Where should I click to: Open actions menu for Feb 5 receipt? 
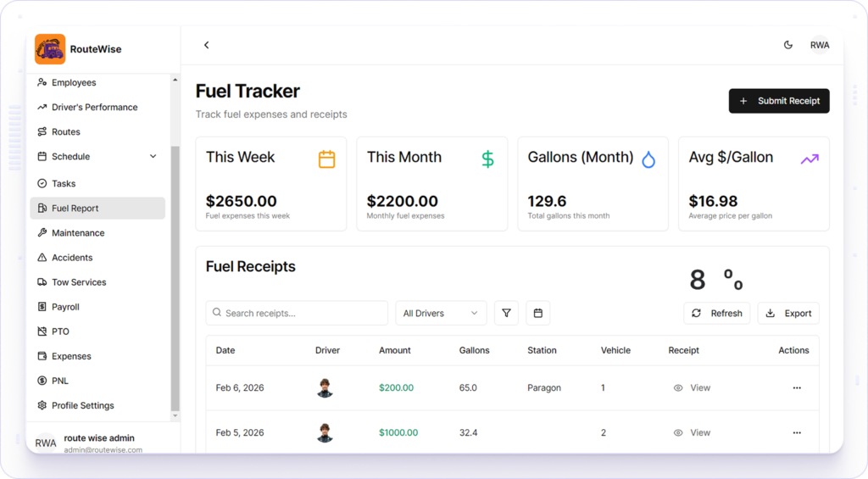796,432
